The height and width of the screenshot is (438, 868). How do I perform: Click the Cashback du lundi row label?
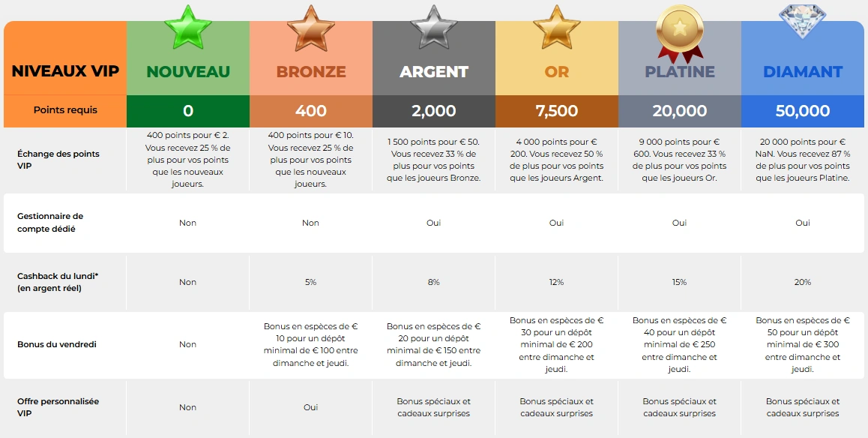pos(58,282)
